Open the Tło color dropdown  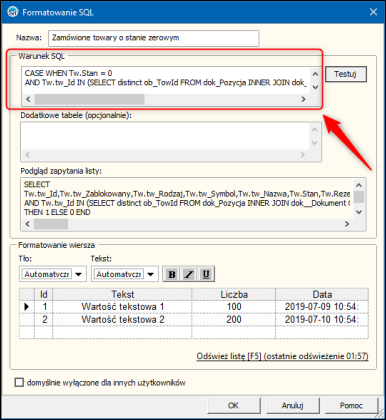(x=79, y=274)
